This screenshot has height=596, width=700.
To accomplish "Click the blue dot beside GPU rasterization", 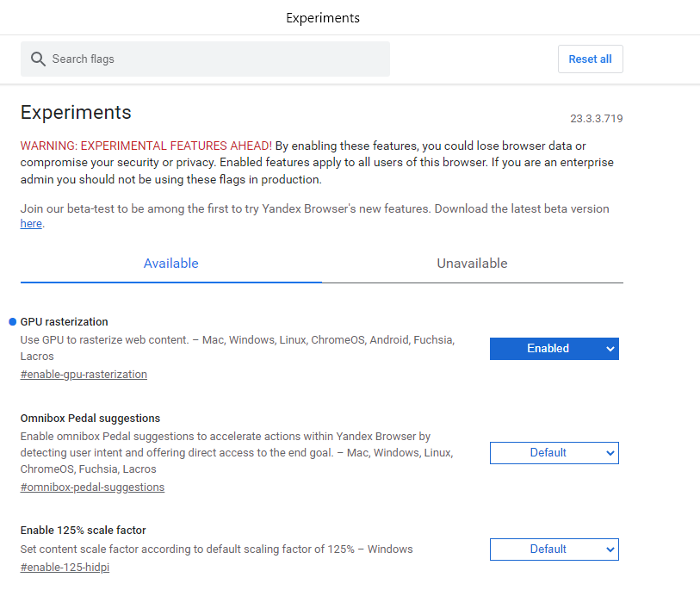I will tap(12, 321).
